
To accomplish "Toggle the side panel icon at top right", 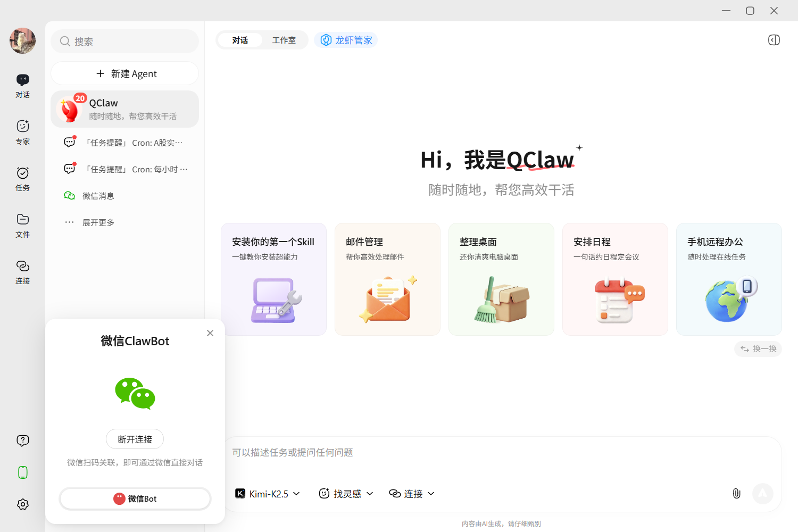I will coord(774,40).
